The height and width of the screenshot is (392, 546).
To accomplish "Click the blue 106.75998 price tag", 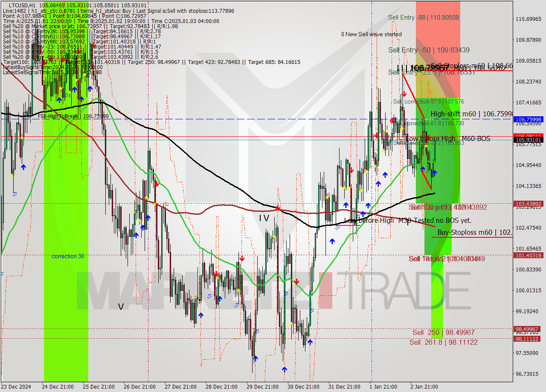I will point(528,120).
